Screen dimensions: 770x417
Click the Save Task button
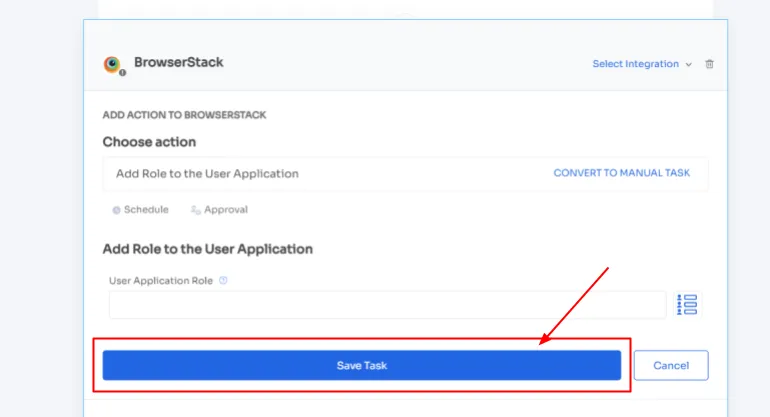(361, 365)
